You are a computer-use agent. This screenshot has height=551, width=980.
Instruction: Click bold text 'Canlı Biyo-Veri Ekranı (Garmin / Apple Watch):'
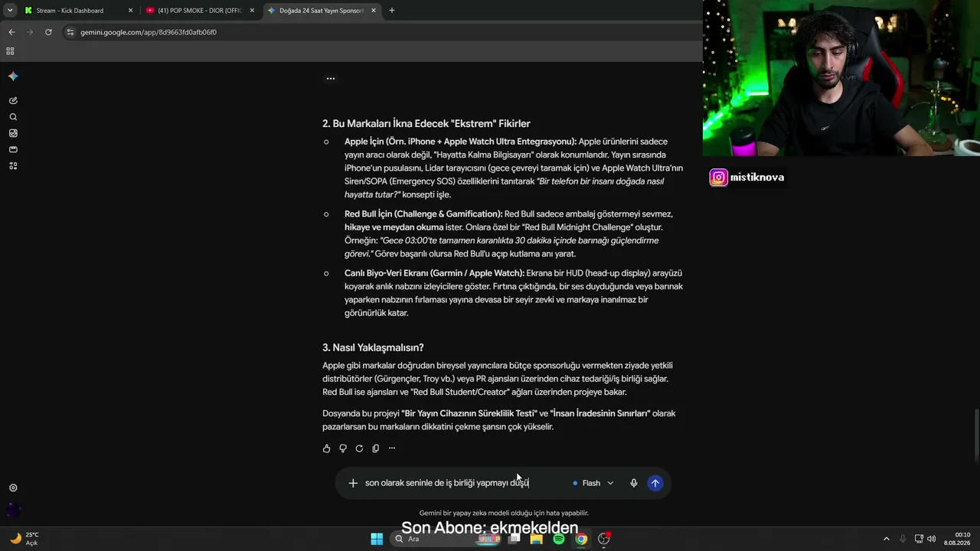[x=434, y=273]
